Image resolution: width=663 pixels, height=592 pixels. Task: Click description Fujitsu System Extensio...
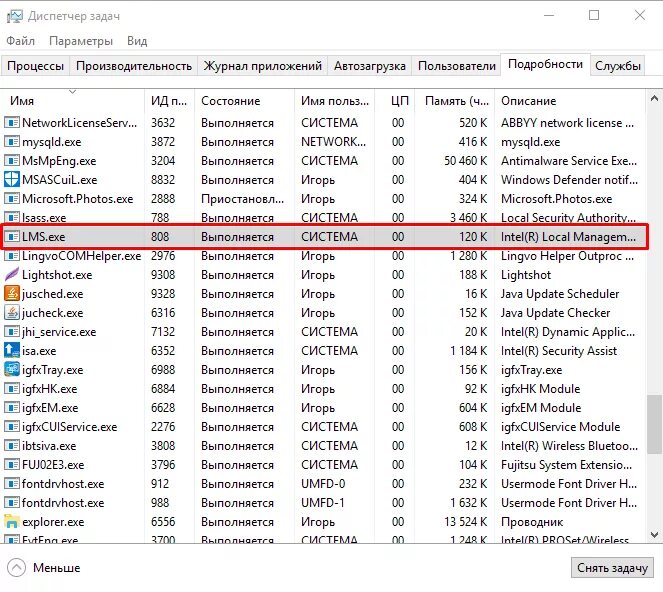[x=567, y=465]
